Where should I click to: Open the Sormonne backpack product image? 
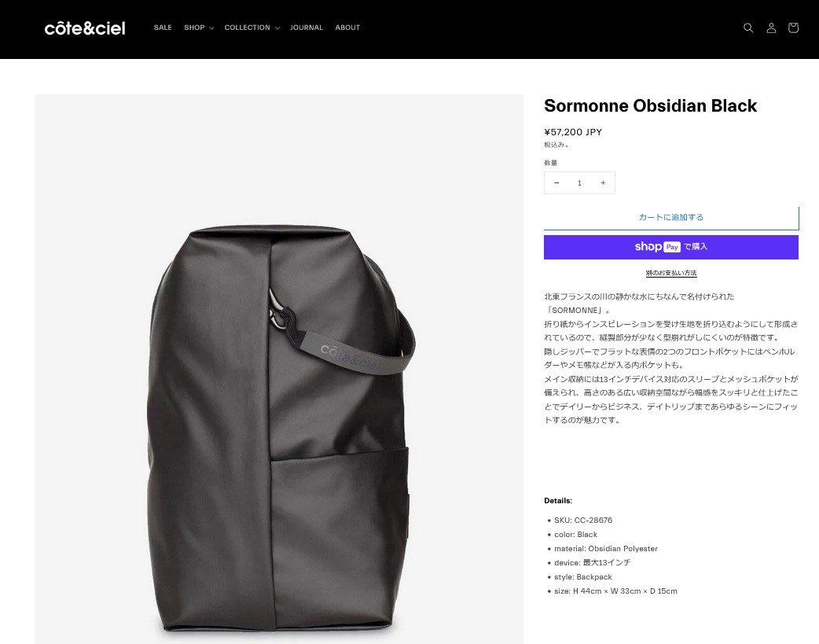click(x=279, y=370)
